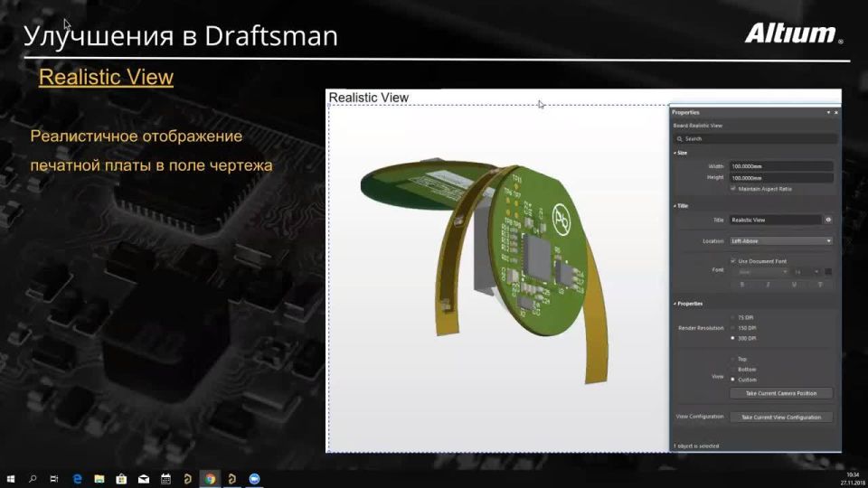Click the '1 object is selected' status text
868x488 pixels.
click(x=696, y=446)
